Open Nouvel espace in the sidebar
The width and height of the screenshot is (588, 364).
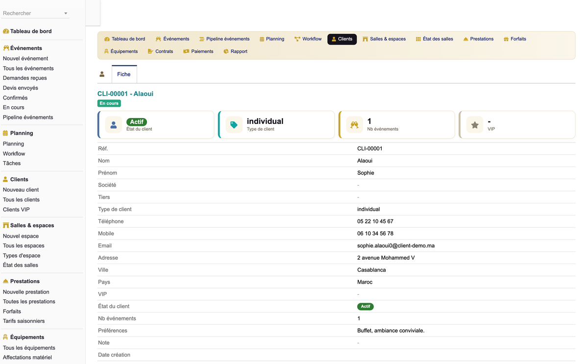coord(21,236)
